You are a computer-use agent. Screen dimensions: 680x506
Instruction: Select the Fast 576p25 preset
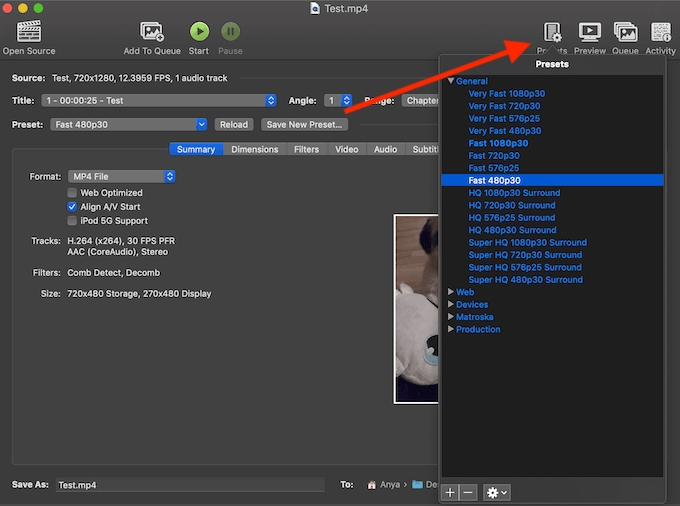pyautogui.click(x=494, y=168)
